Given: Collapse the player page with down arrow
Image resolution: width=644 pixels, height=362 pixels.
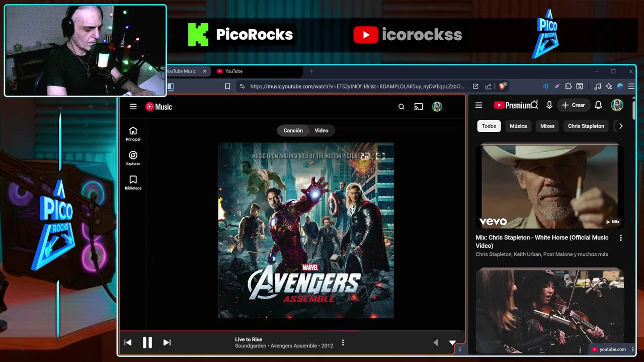Looking at the screenshot, I should pyautogui.click(x=452, y=342).
